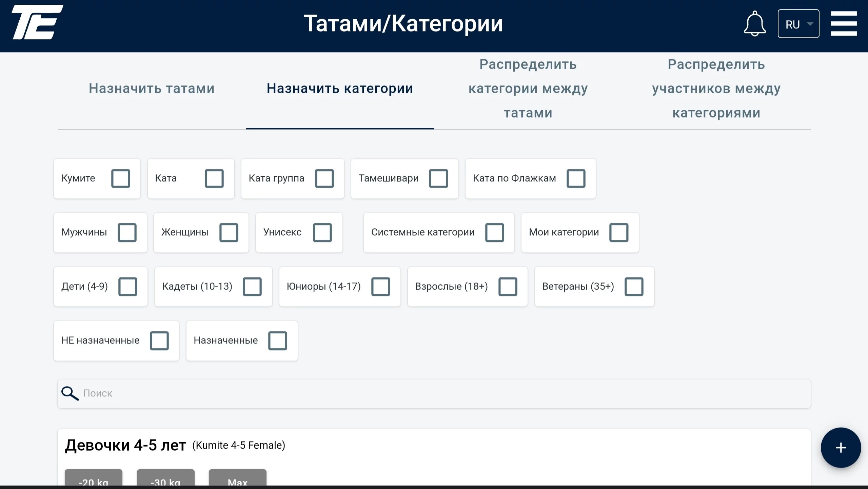Image resolution: width=868 pixels, height=489 pixels.
Task: Check НЕ назначенные checkbox
Action: pos(159,340)
